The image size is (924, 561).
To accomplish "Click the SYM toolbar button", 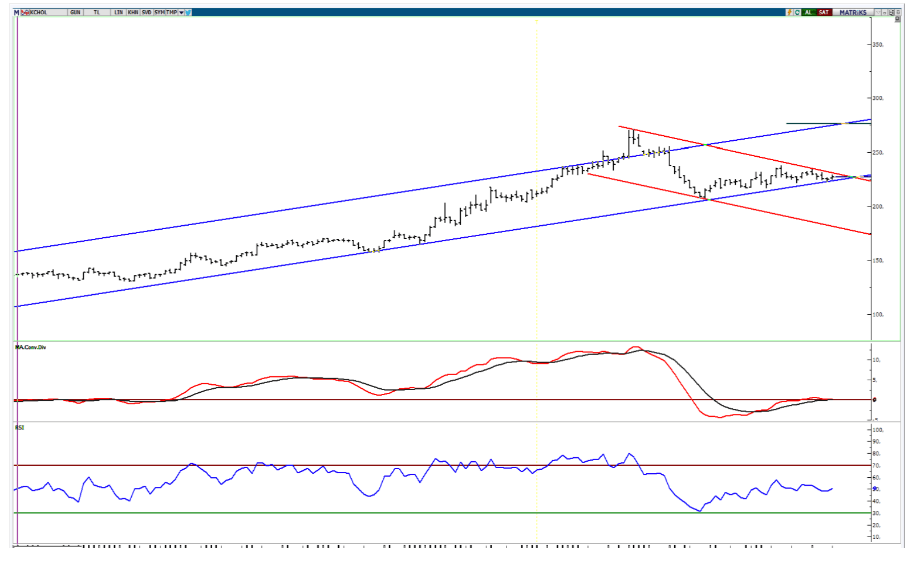I will (x=160, y=12).
